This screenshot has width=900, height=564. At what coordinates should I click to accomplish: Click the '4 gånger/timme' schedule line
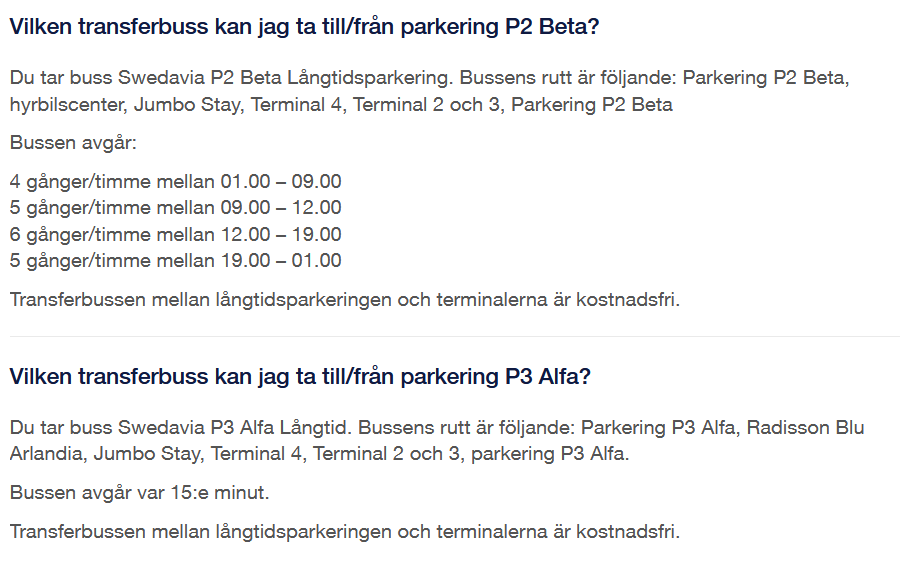click(x=175, y=182)
